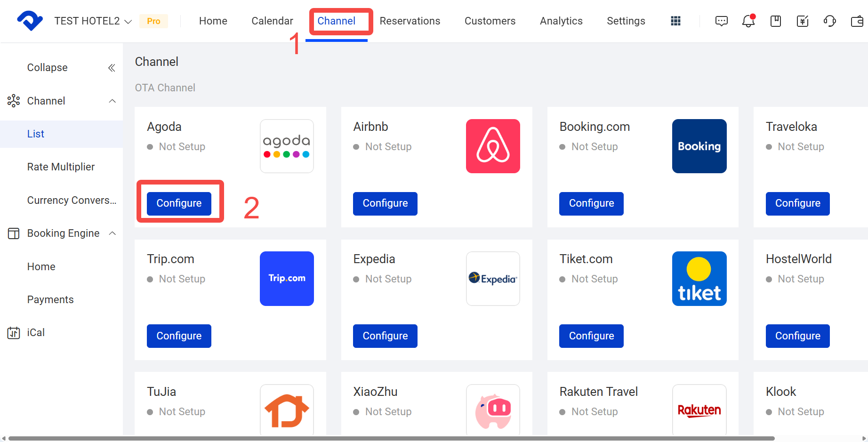Select the Channel top tab
The height and width of the screenshot is (442, 868).
[x=336, y=21]
